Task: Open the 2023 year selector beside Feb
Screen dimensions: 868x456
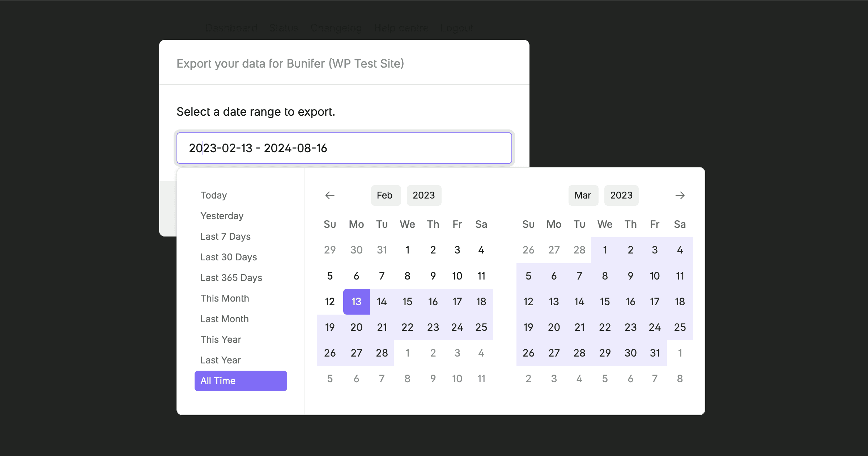Action: 424,195
